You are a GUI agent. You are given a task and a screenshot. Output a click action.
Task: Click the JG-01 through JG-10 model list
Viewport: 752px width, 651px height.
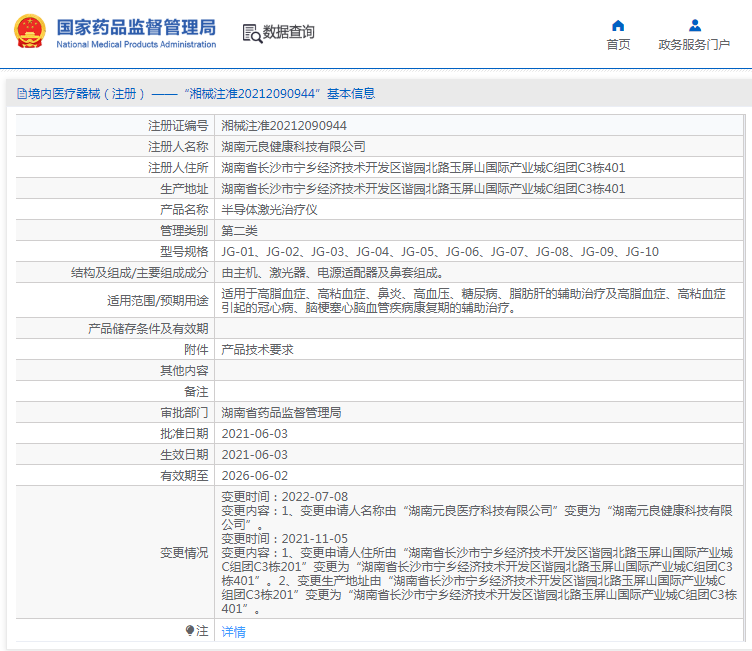click(440, 252)
